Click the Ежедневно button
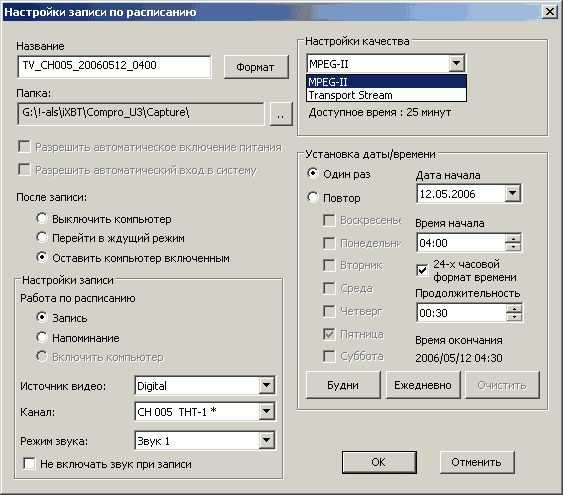Screen dimensions: 563x495 [423, 385]
